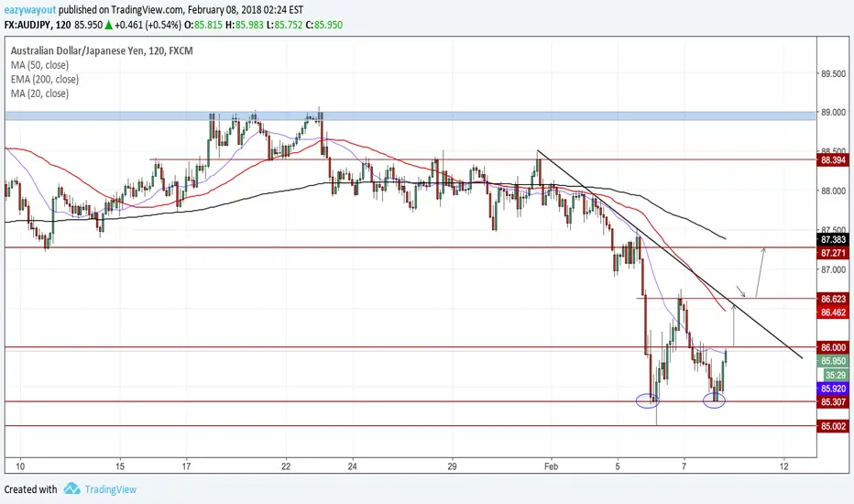Viewport: 854px width, 504px height.
Task: Click the TradingView logo icon at bottom
Action: click(x=71, y=488)
